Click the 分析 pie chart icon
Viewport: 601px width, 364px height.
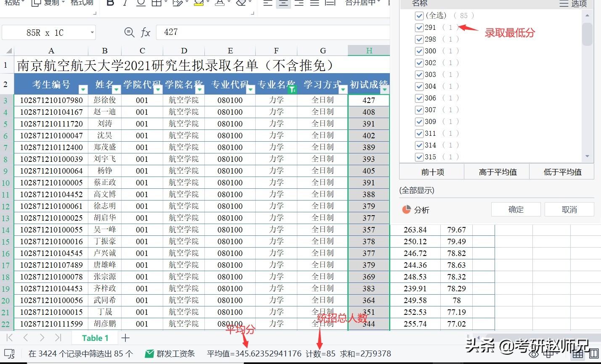point(406,209)
